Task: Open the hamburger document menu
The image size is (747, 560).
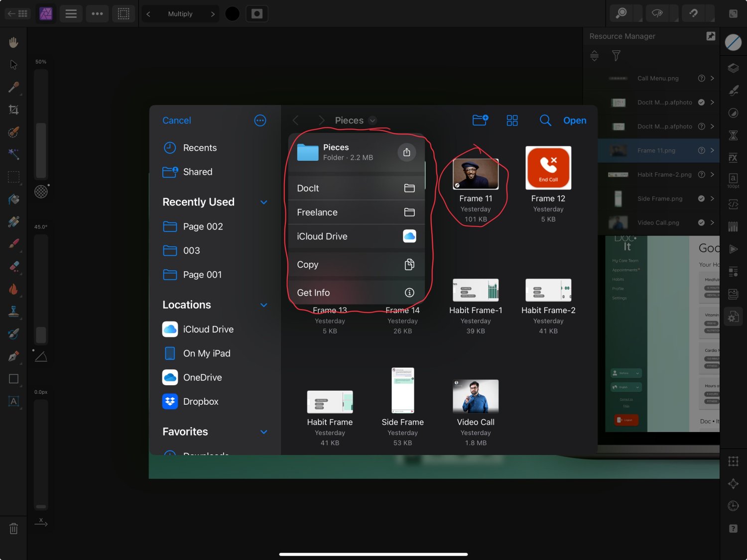Action: click(x=71, y=13)
